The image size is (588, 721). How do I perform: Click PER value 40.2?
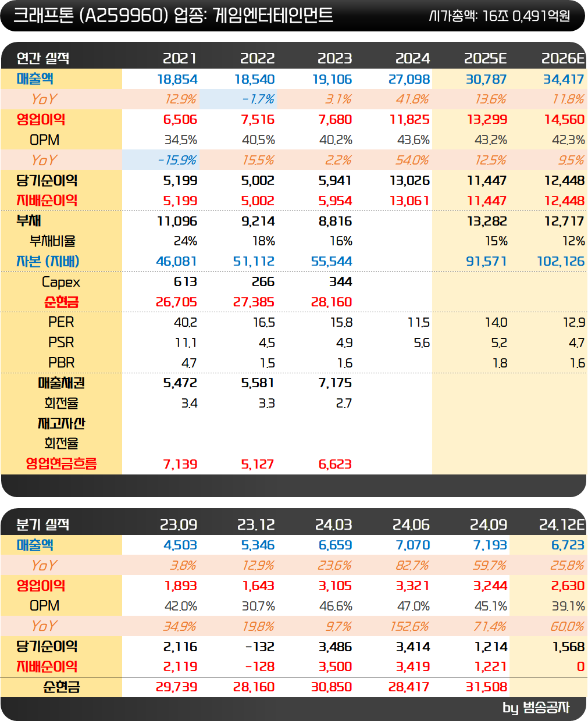[x=186, y=323]
